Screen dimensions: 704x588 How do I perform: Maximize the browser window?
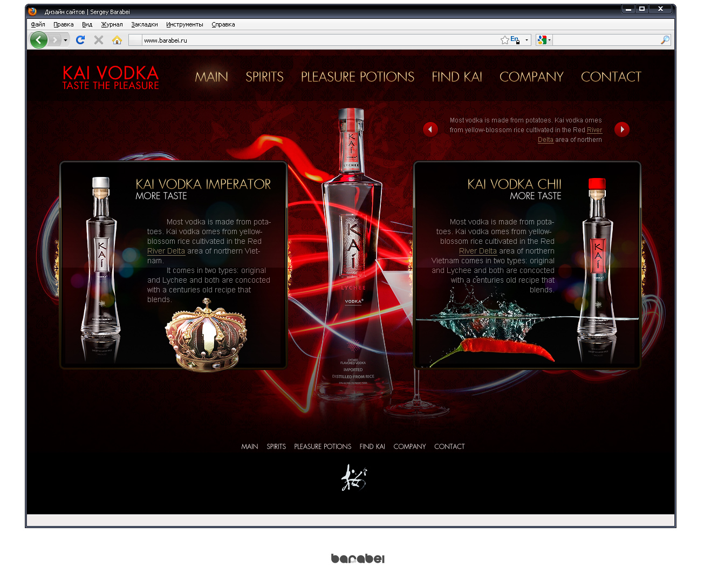pos(642,9)
